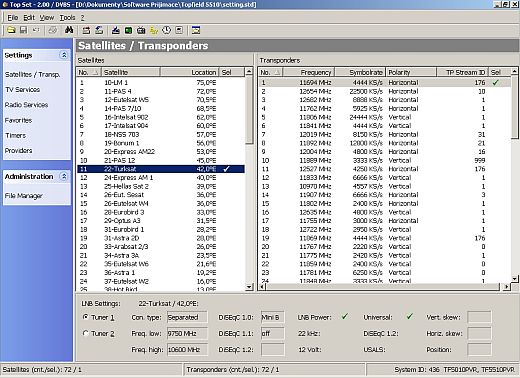Click the Position input field
Viewport: 520px width, 378px height.
click(479, 350)
